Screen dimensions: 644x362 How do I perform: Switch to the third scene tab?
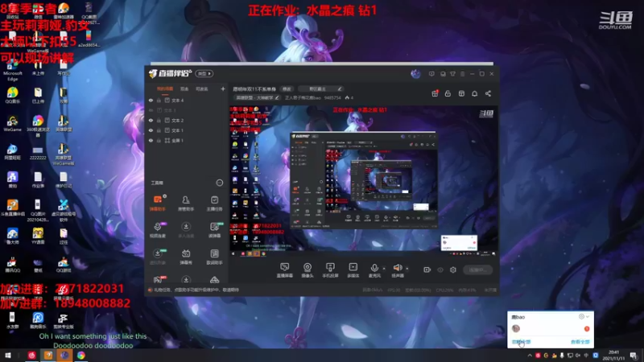point(202,88)
